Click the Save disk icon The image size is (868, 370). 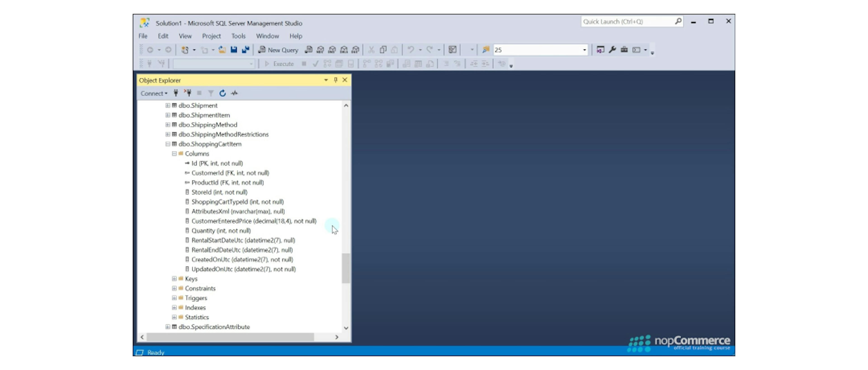[234, 50]
